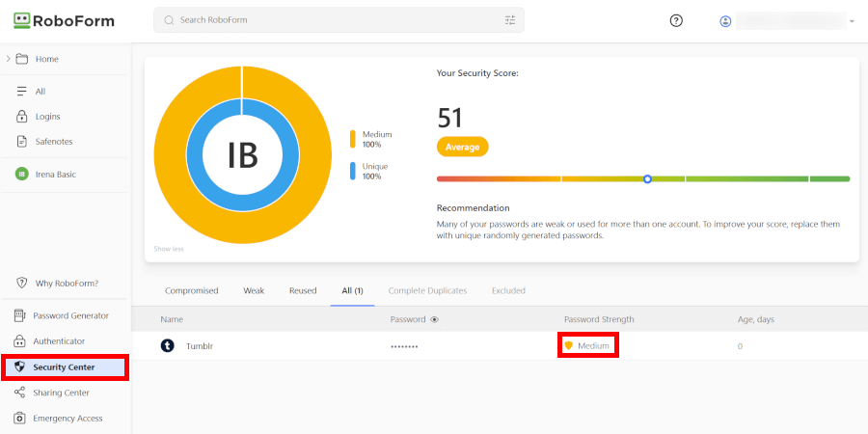Open the Authenticator section
Viewport: 868px width, 434px height.
click(x=59, y=341)
